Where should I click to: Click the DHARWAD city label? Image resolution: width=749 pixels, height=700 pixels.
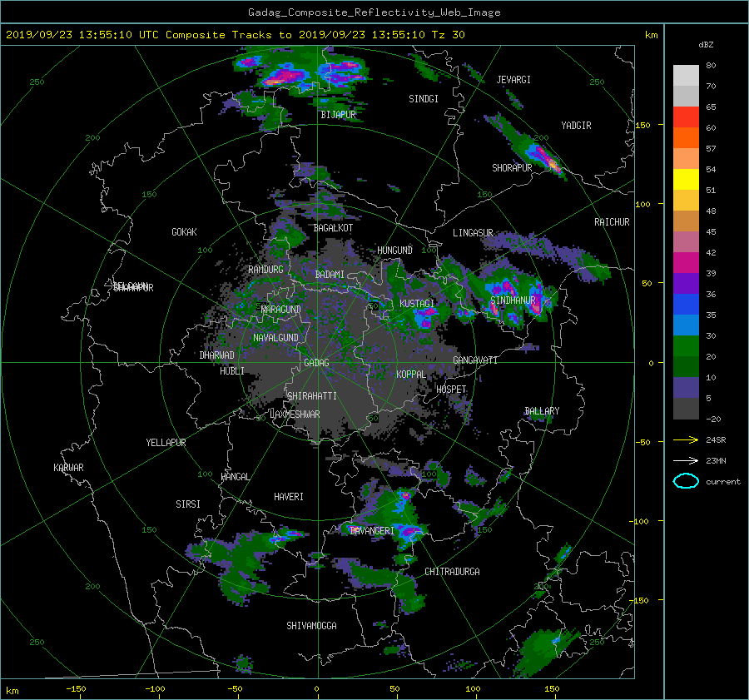click(217, 355)
